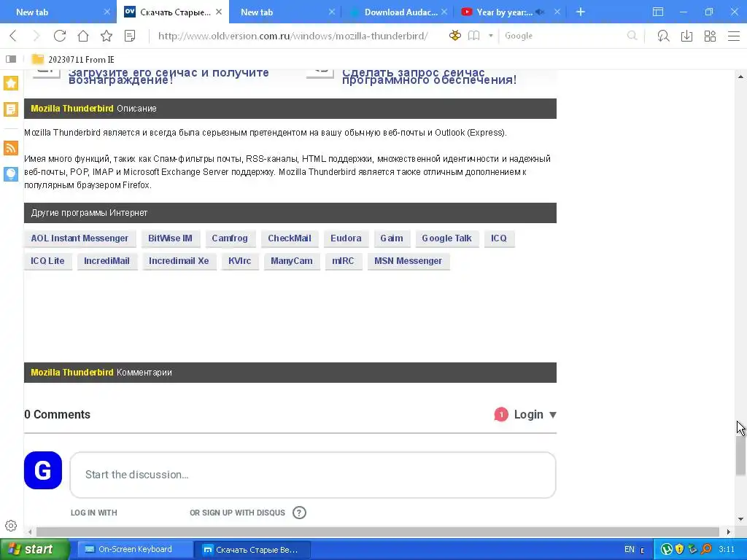The height and width of the screenshot is (560, 747).
Task: Click the guest G avatar
Action: click(43, 470)
